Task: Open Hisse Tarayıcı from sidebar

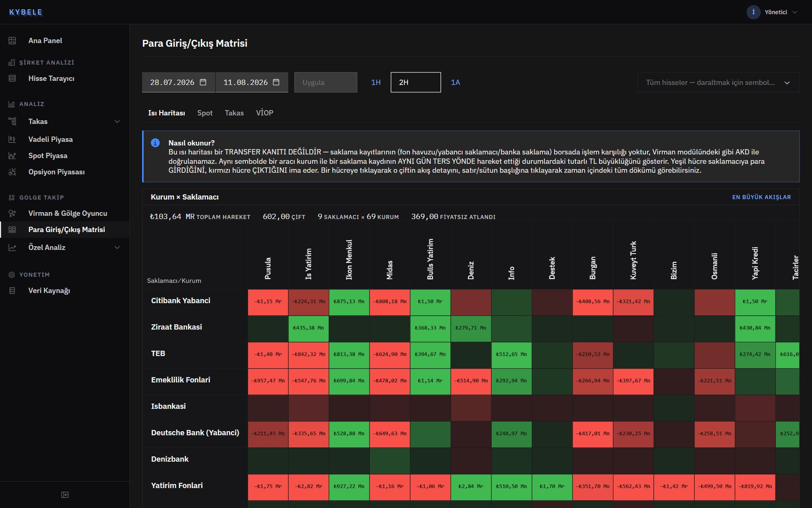Action: click(65, 78)
